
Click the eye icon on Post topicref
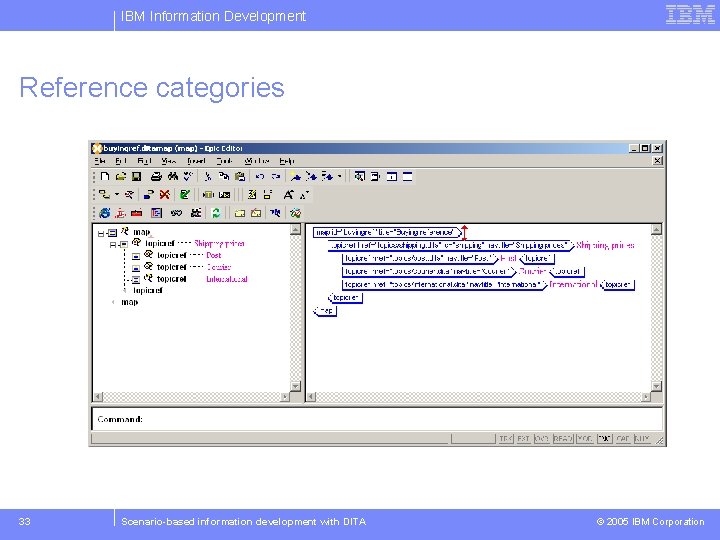click(148, 254)
